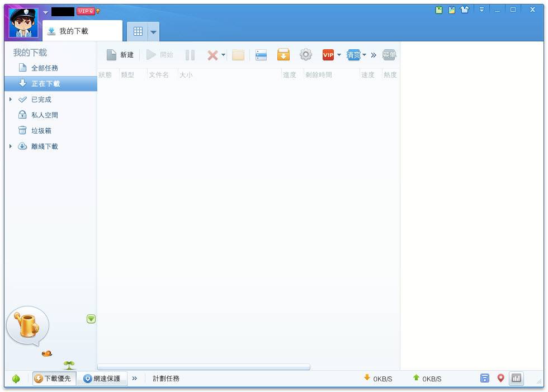Click the golden watering can bubble
The image size is (548, 392).
[27, 325]
